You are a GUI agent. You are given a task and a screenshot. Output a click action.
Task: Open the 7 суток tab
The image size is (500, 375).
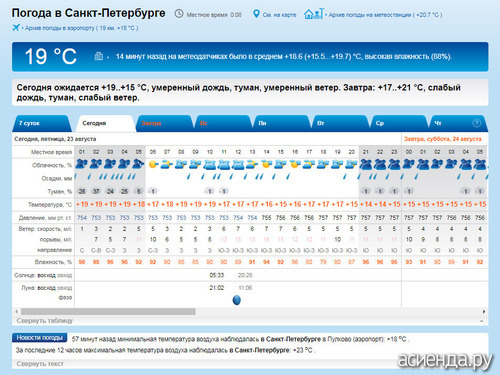(42, 123)
